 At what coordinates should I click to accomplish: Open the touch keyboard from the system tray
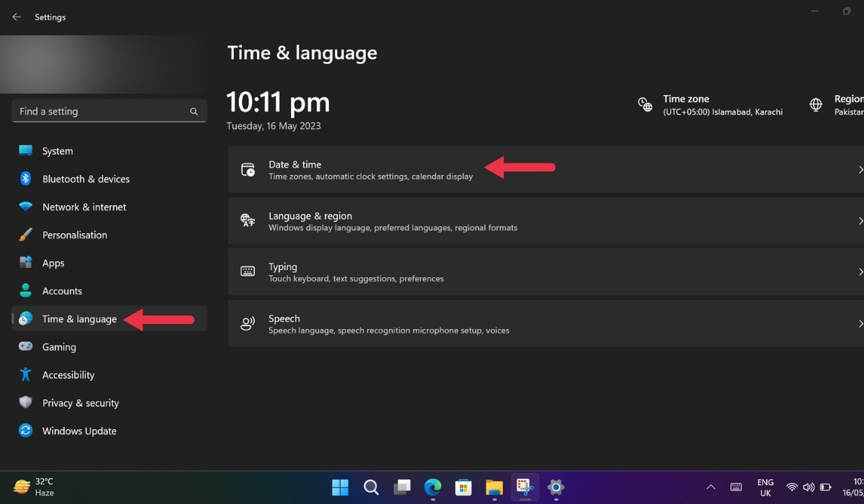coord(736,487)
